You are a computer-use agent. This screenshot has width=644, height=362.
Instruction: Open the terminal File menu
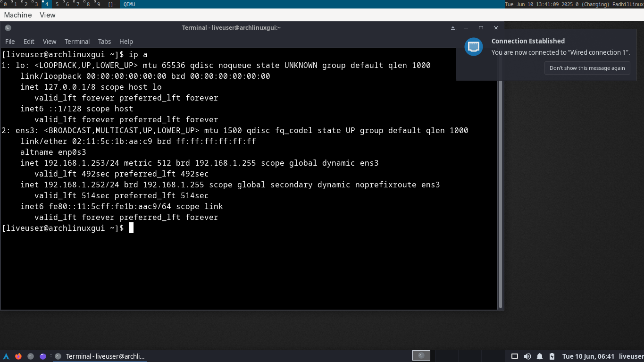pyautogui.click(x=10, y=42)
